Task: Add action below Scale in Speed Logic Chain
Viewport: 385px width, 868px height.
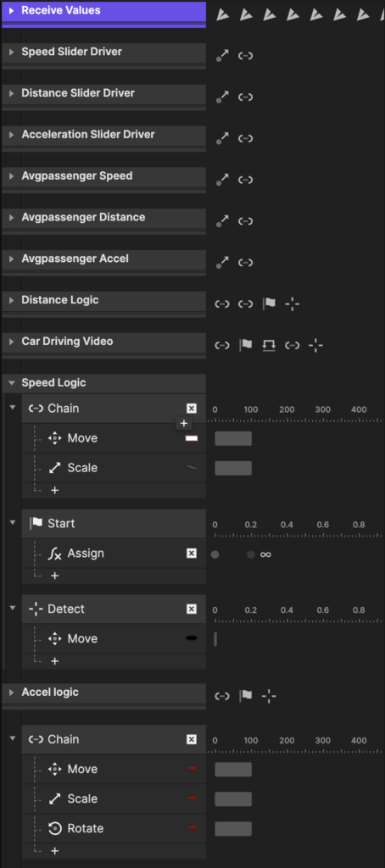Action: [x=55, y=491]
